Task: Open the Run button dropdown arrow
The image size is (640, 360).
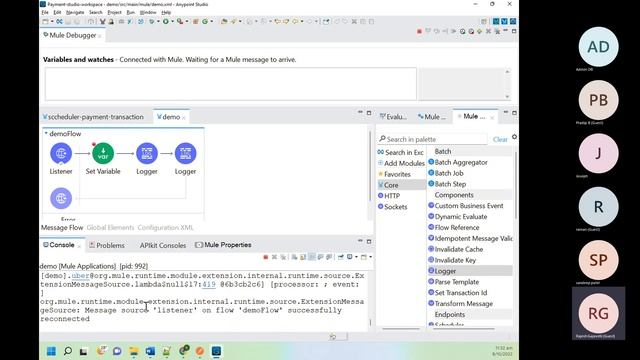Action: pos(172,21)
